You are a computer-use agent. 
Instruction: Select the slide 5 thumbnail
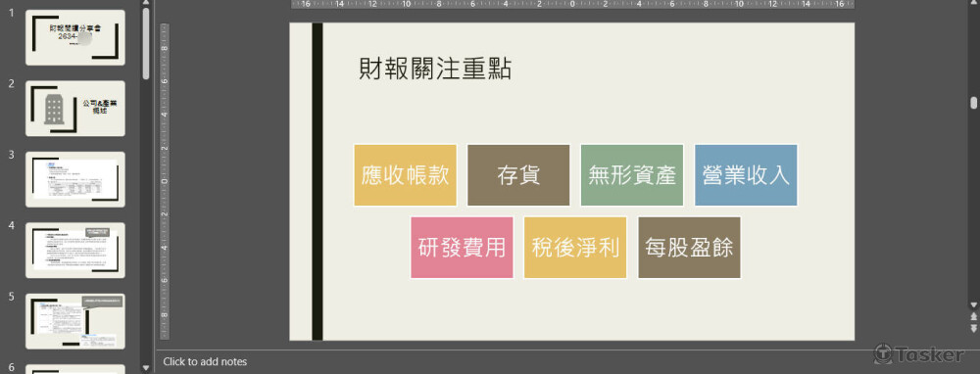pos(75,321)
